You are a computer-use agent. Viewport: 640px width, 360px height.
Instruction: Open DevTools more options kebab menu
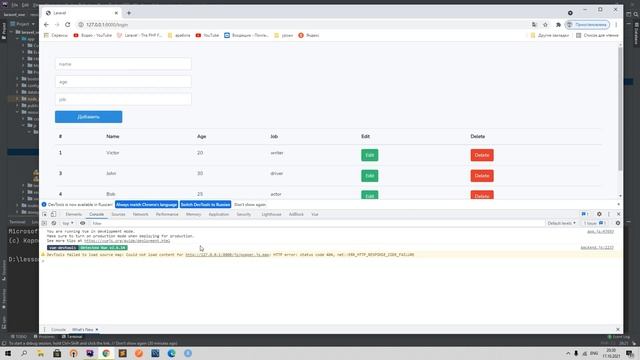609,214
